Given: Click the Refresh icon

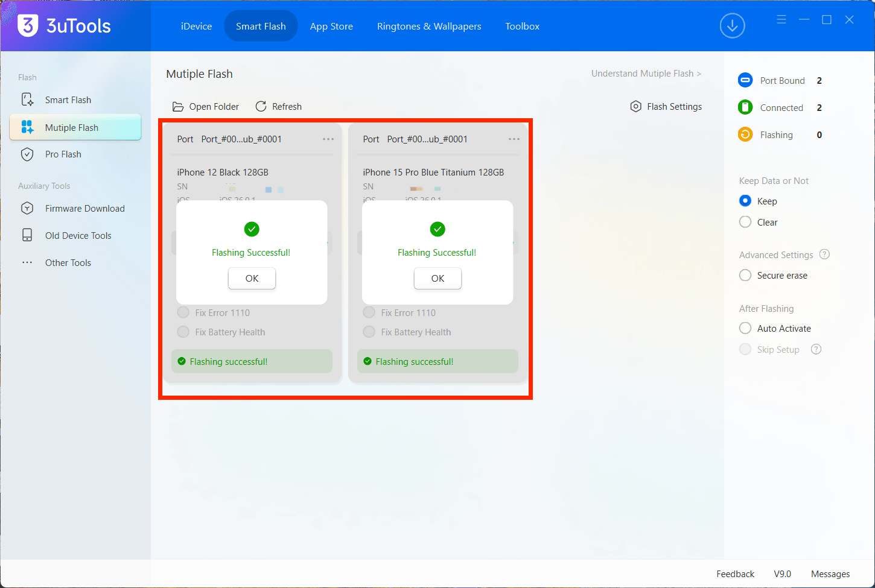Looking at the screenshot, I should [x=261, y=106].
